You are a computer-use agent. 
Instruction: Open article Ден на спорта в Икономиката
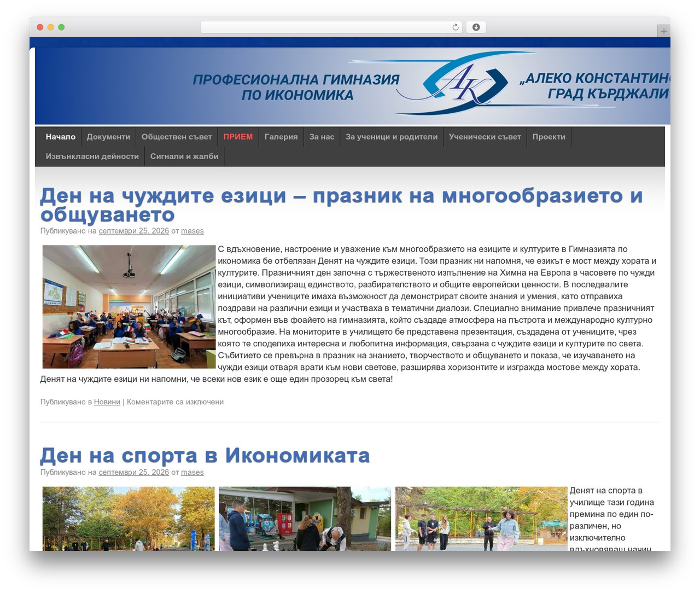(x=205, y=455)
